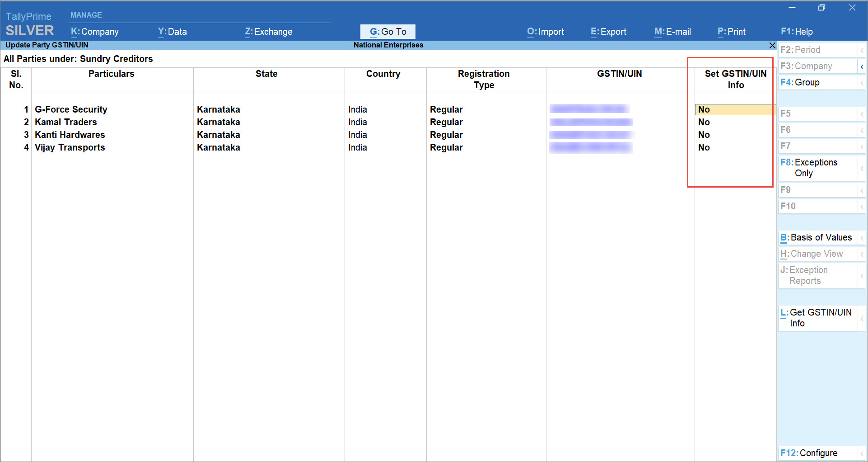Open the P: Print menu

pyautogui.click(x=732, y=32)
